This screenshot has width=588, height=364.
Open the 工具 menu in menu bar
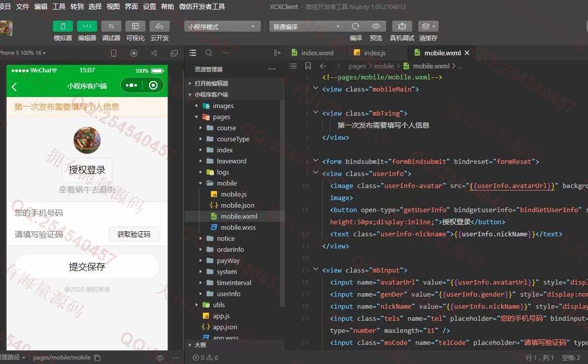[x=59, y=7]
